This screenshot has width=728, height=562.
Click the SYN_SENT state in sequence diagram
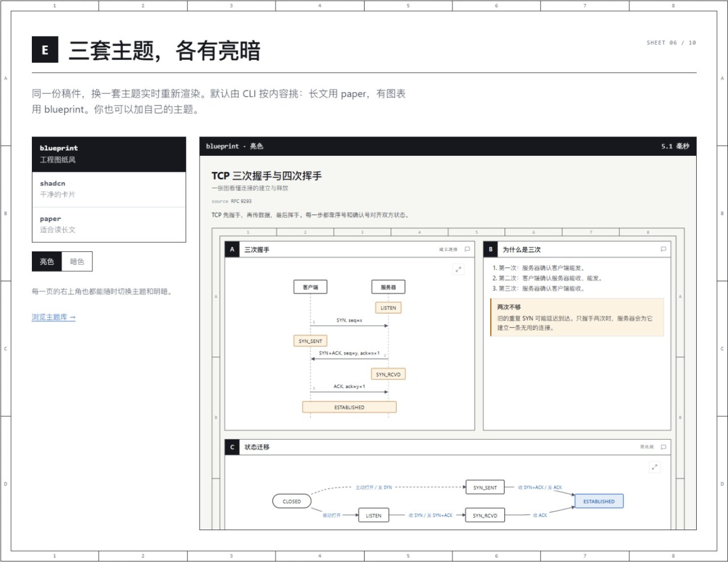[310, 341]
